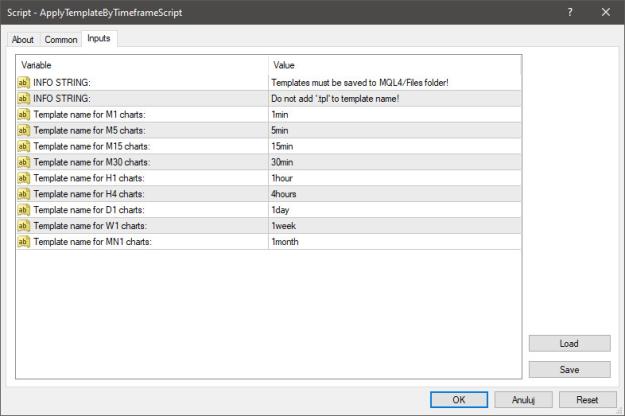Select 'Templates must be saved to MQL4/Files folder!' value
Viewport: 625px width, 416px height.
coord(360,82)
